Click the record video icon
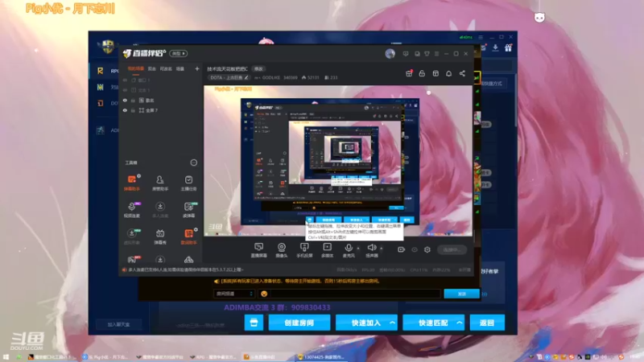This screenshot has height=362, width=644. tap(401, 249)
